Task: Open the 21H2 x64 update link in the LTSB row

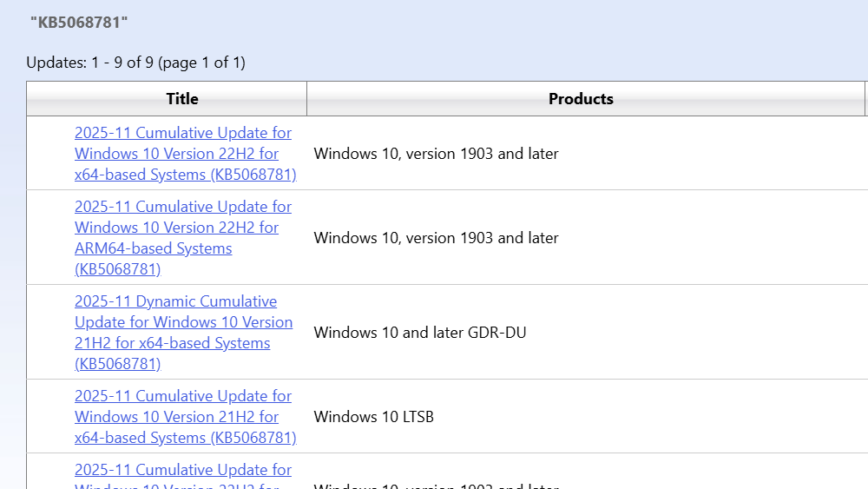Action: pos(183,417)
